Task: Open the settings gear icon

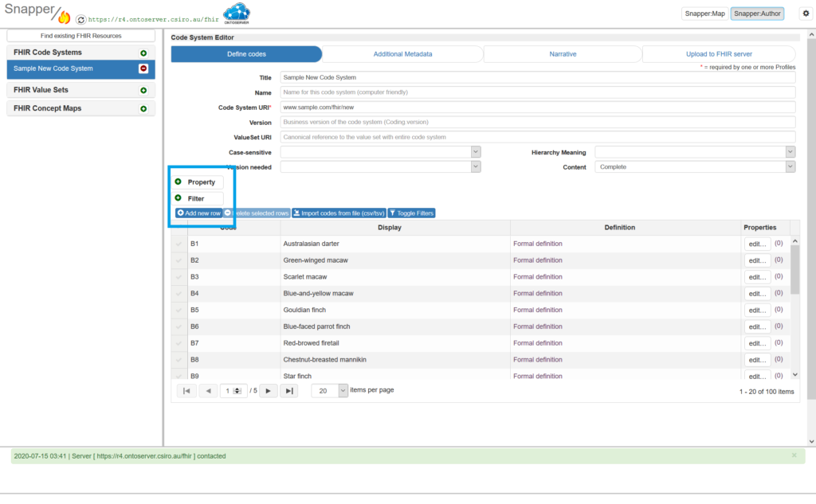Action: click(803, 14)
